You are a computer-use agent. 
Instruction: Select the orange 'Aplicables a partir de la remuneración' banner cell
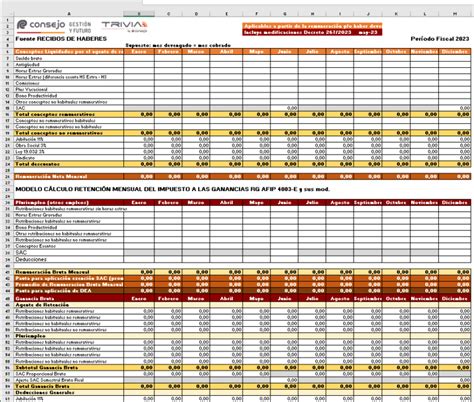coord(312,26)
